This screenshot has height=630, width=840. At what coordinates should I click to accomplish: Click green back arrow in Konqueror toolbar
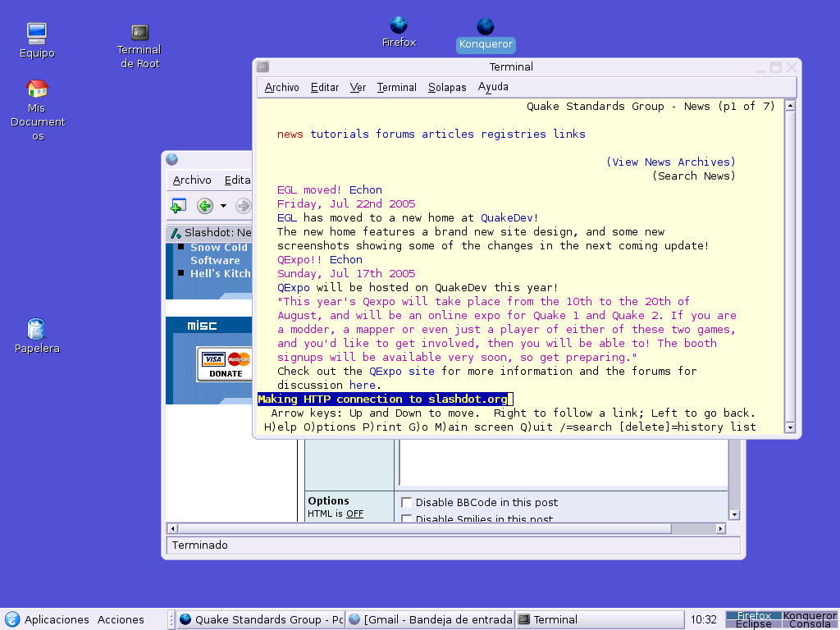(x=204, y=206)
